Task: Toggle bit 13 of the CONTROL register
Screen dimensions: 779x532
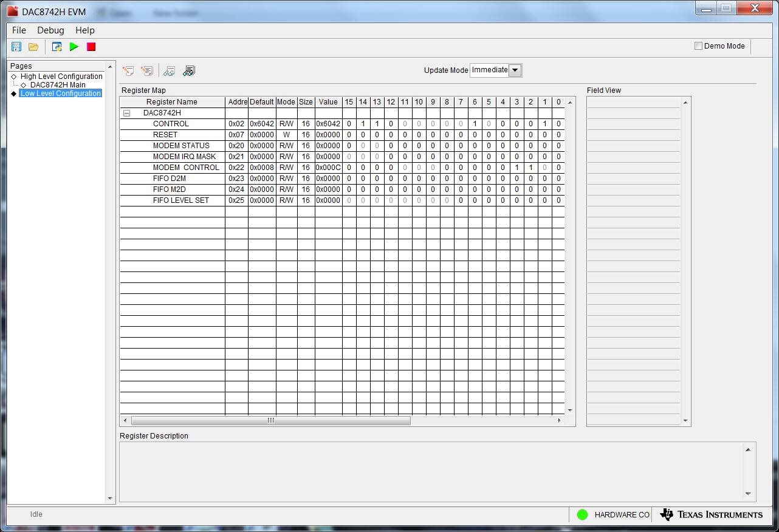Action: click(377, 124)
